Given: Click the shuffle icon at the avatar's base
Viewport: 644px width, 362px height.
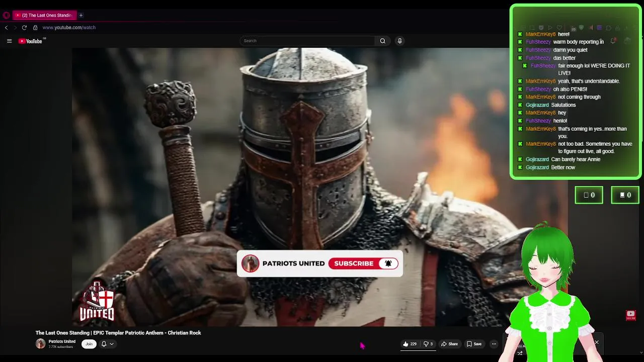Looking at the screenshot, I should click(x=520, y=353).
